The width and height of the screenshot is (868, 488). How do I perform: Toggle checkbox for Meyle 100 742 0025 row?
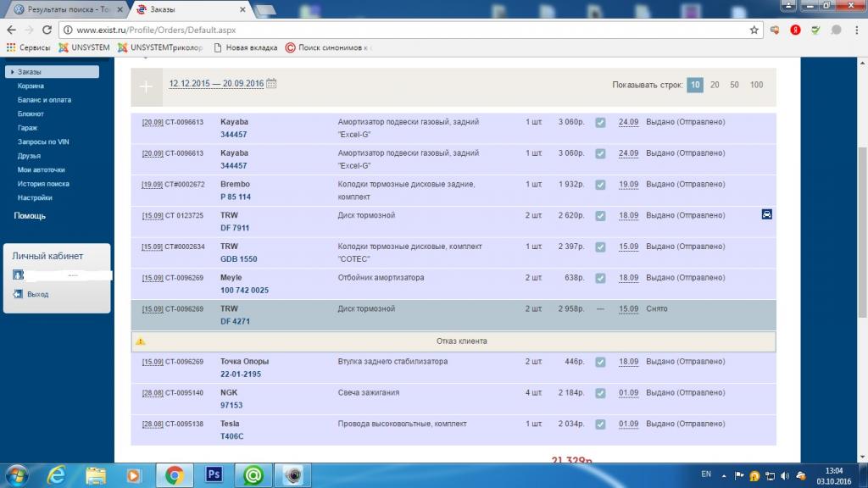coord(600,278)
